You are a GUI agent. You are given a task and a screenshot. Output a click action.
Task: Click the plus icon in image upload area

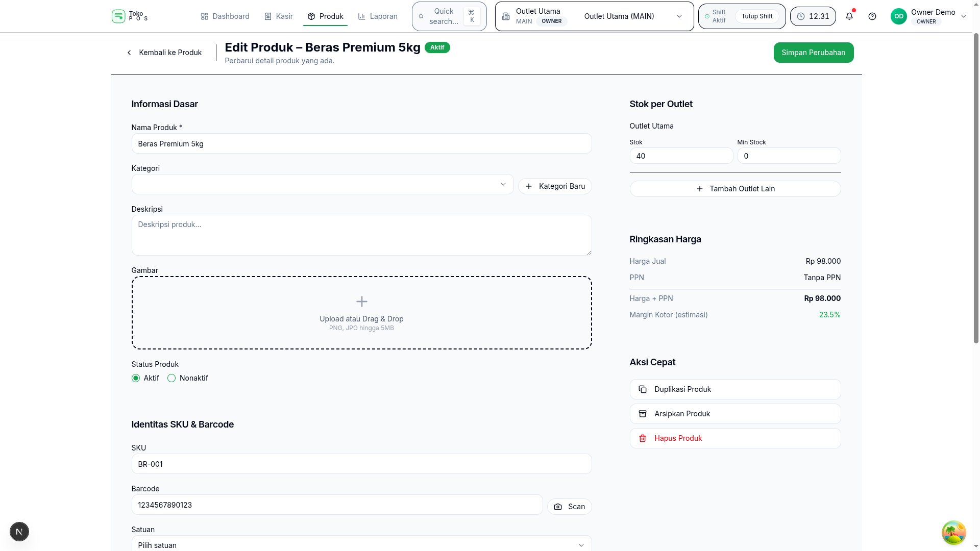[361, 302]
